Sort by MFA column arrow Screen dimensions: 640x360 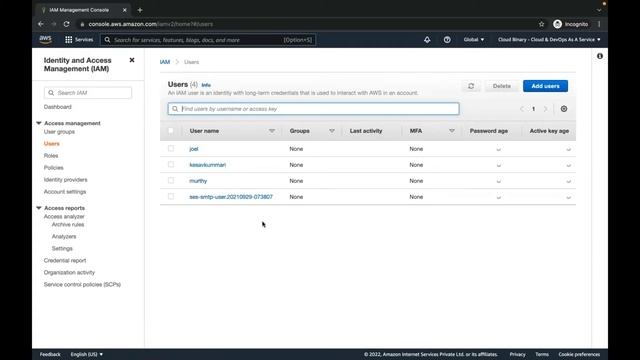click(x=452, y=131)
